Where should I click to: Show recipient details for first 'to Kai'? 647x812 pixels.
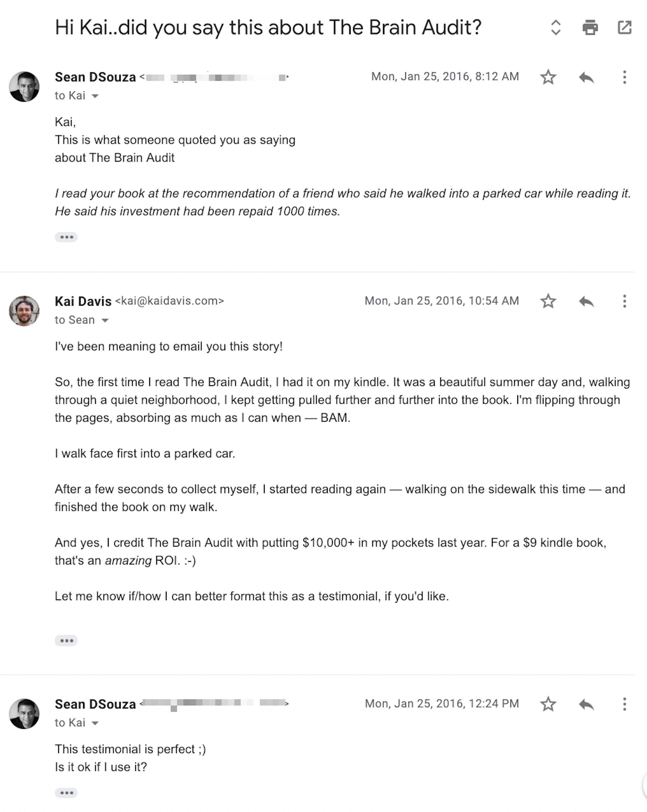95,96
